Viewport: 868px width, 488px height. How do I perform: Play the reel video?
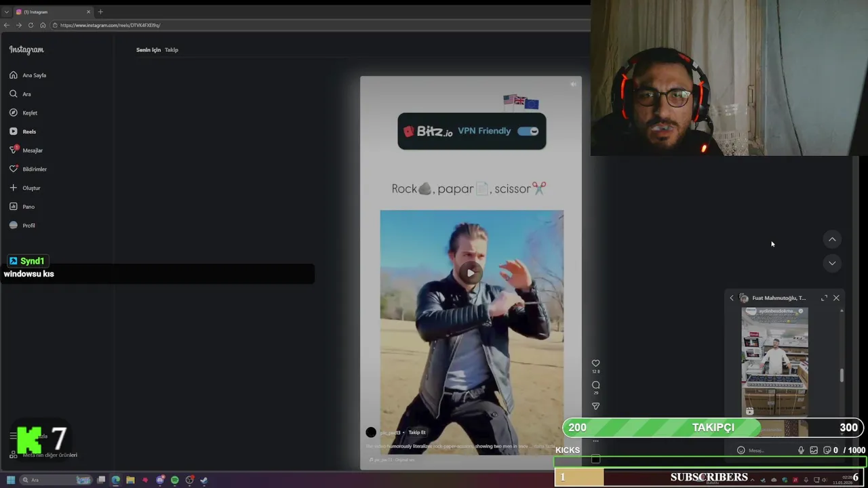pyautogui.click(x=471, y=272)
